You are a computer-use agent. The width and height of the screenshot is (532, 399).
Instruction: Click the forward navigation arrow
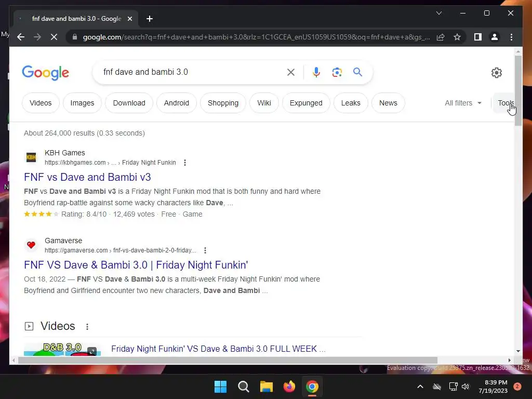pyautogui.click(x=37, y=37)
